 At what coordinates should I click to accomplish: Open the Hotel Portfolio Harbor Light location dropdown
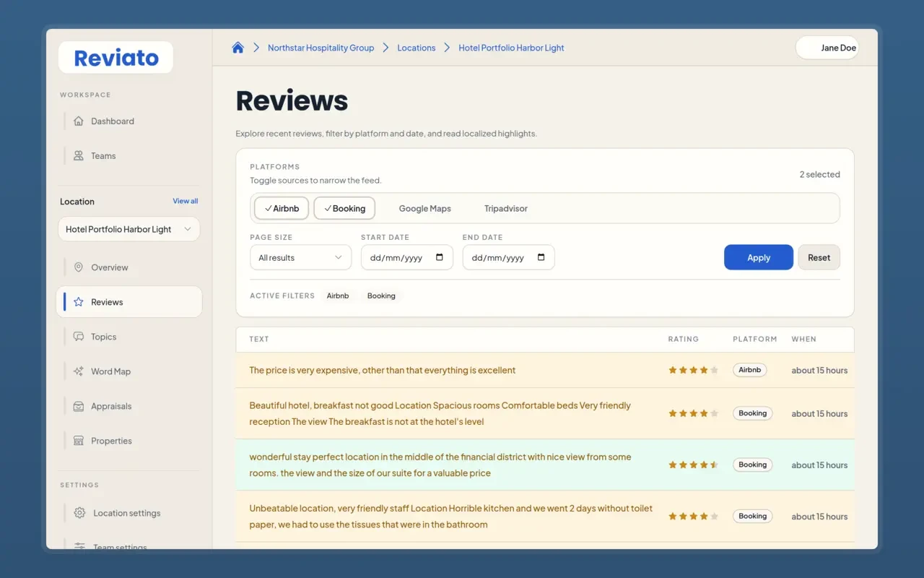pyautogui.click(x=128, y=229)
